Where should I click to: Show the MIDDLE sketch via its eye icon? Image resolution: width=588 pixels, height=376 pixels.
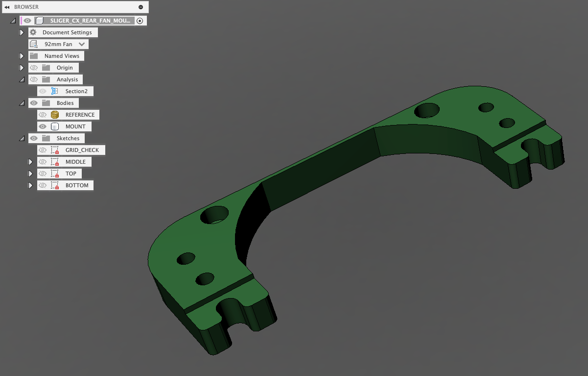click(x=43, y=162)
